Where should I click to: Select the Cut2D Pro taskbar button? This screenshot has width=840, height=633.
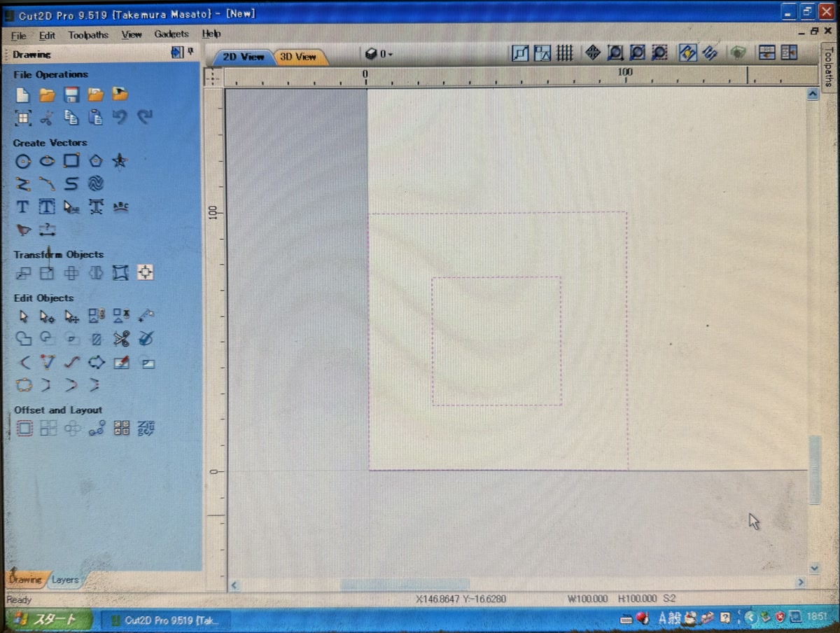(x=165, y=620)
